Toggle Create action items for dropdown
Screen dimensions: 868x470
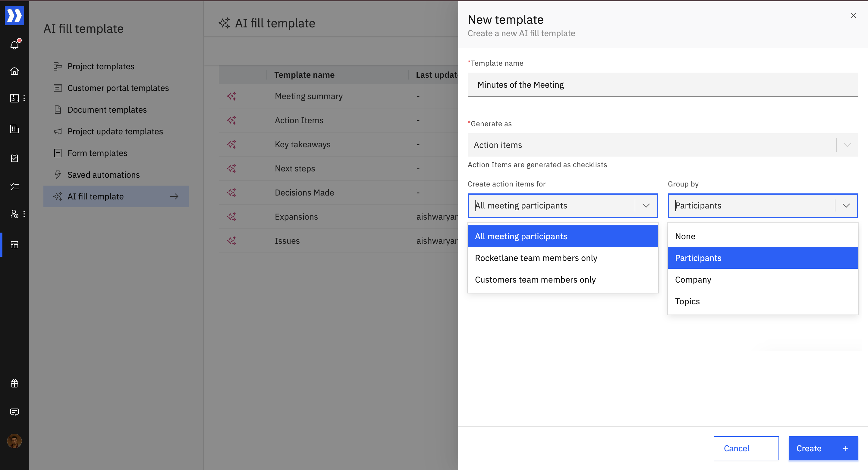[646, 205]
